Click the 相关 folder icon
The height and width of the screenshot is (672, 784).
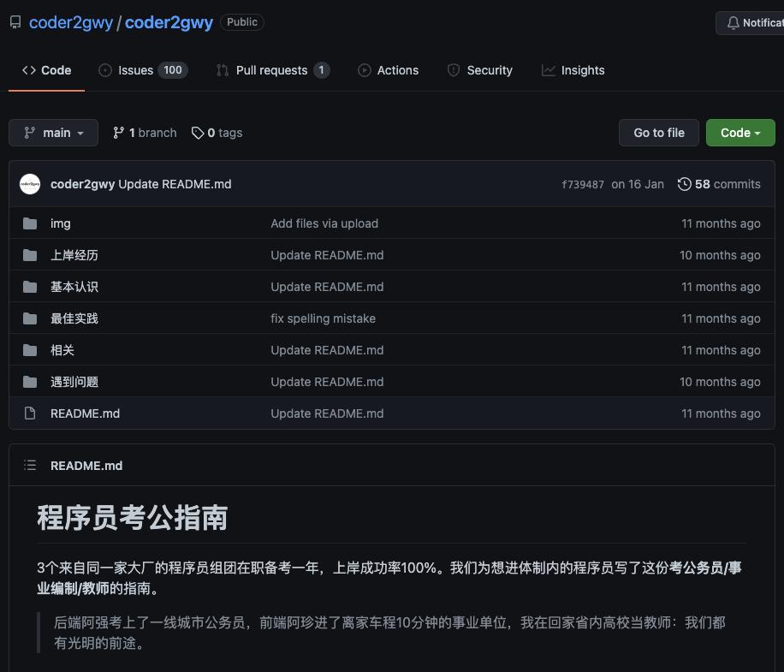click(x=30, y=350)
